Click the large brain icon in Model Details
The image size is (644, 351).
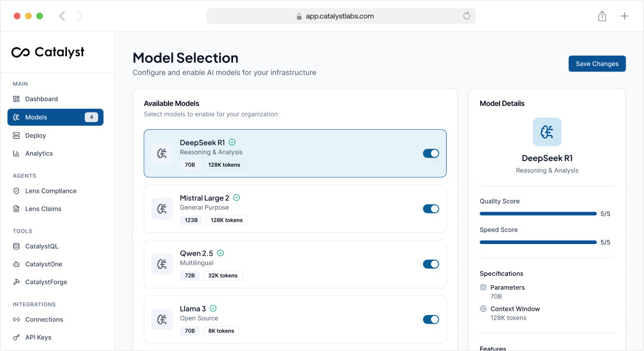[547, 132]
